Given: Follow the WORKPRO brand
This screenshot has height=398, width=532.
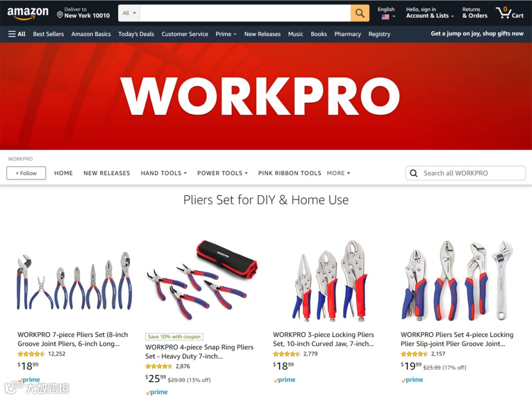Looking at the screenshot, I should [26, 173].
